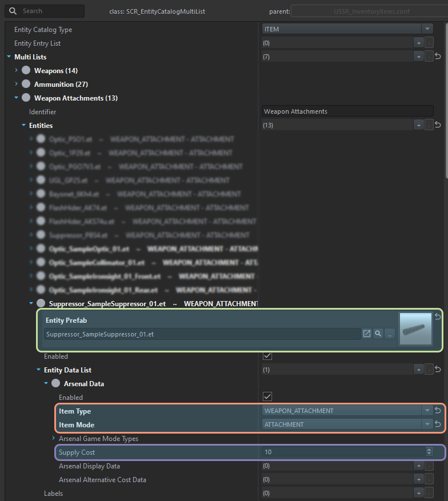Add an item to Entity Entry List

(x=418, y=43)
